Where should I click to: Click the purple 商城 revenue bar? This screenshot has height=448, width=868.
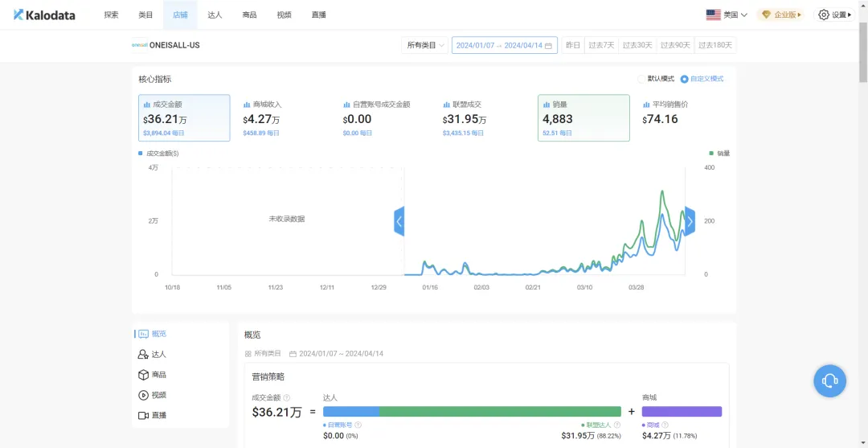682,412
